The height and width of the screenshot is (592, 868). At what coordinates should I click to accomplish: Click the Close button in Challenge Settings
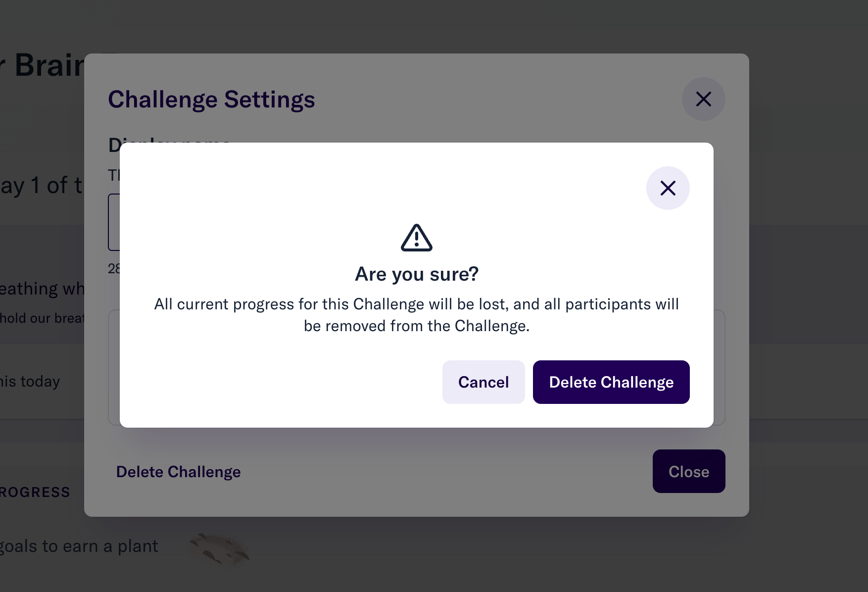[689, 471]
